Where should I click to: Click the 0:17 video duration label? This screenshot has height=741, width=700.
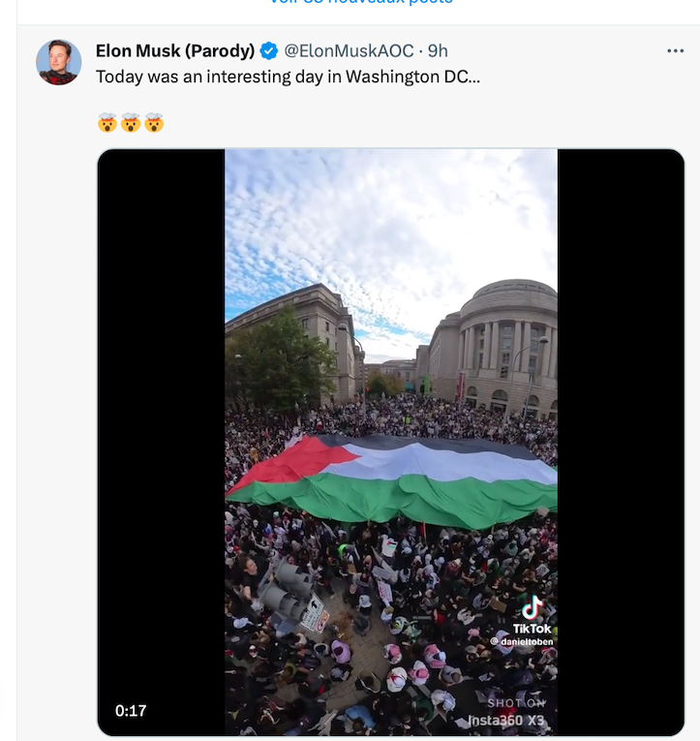[131, 711]
